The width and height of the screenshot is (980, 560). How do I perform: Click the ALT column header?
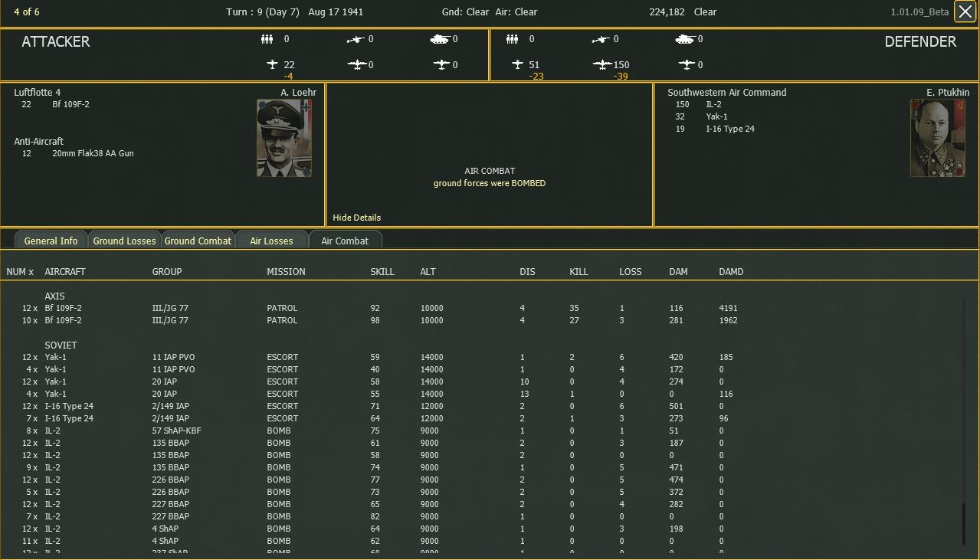click(x=428, y=272)
